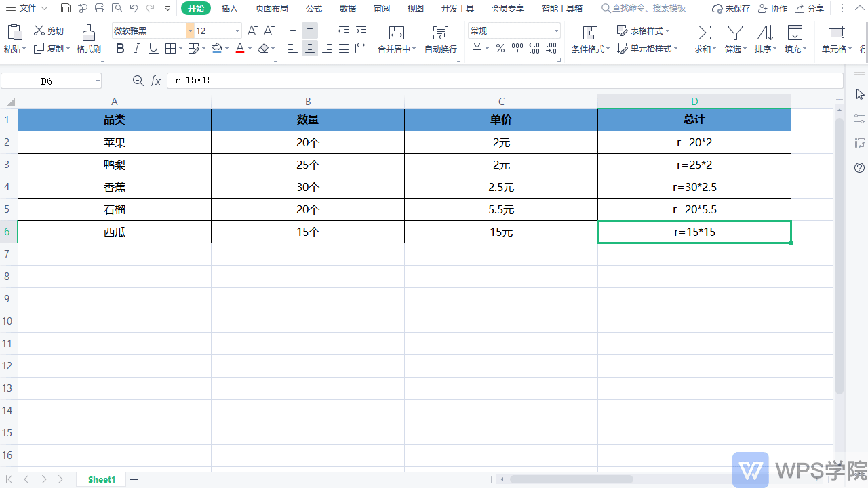Click the Share (分享) button
This screenshot has height=488, width=868.
click(810, 8)
